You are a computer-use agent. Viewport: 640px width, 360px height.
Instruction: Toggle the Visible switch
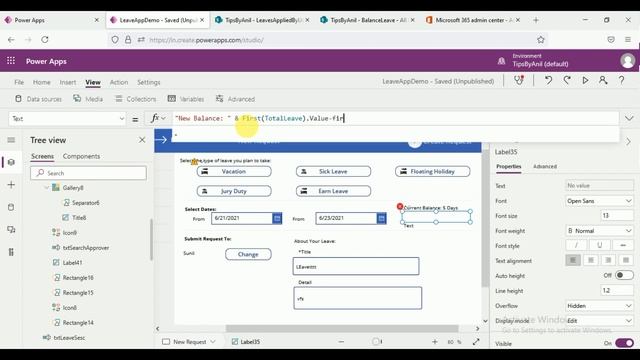pyautogui.click(x=624, y=343)
